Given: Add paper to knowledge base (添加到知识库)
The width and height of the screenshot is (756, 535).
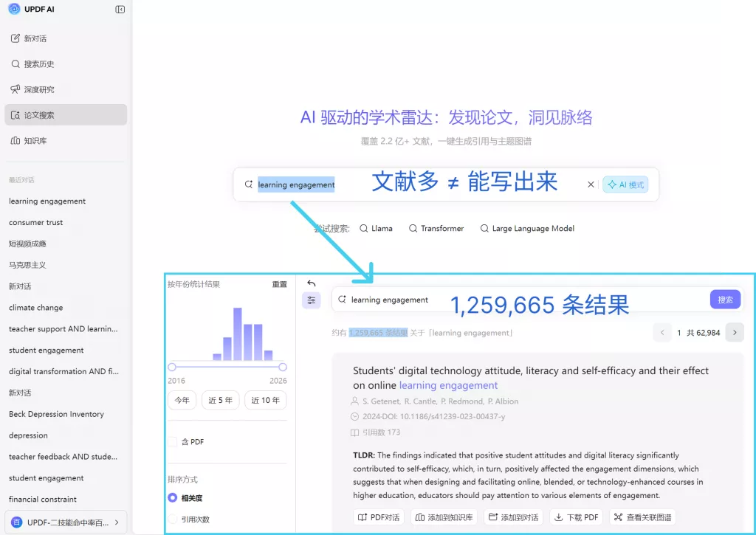Looking at the screenshot, I should point(444,517).
